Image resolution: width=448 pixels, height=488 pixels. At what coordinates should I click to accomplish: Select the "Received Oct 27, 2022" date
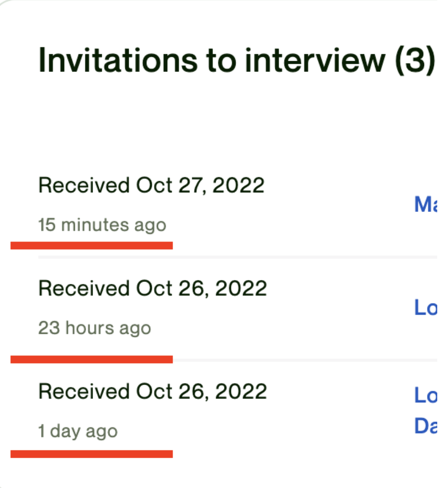click(x=151, y=186)
